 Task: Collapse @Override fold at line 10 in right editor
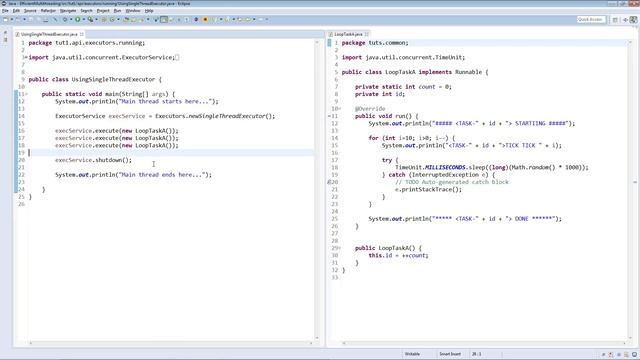pyautogui.click(x=340, y=109)
